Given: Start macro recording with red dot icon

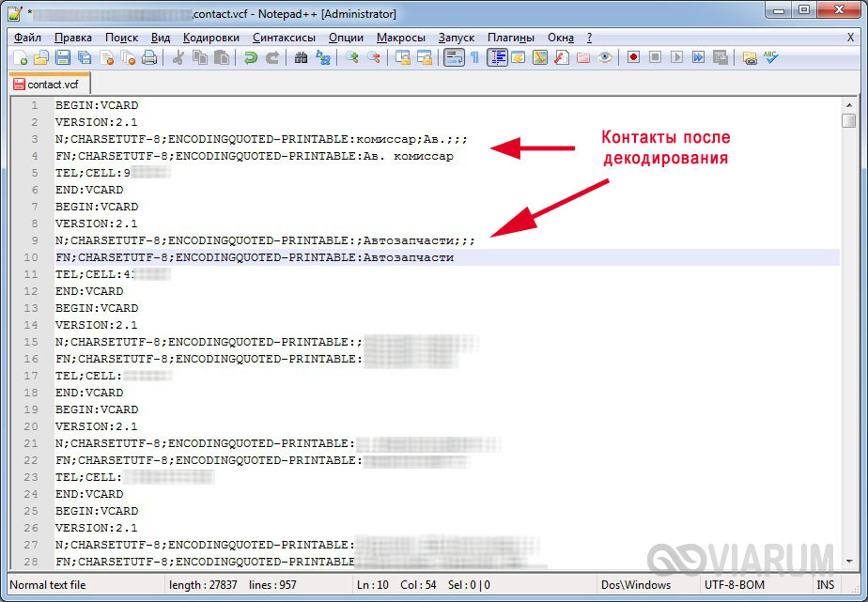Looking at the screenshot, I should coord(633,58).
